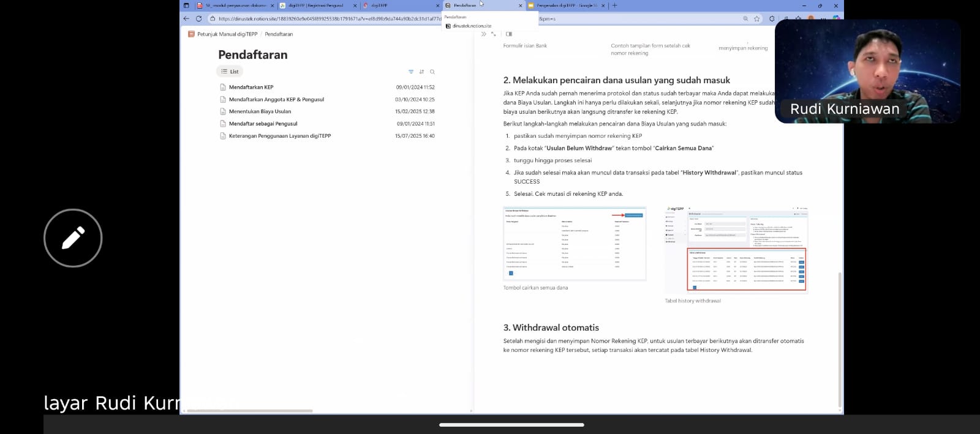Enlarge the Tabel history withdrawal screenshot

click(736, 250)
